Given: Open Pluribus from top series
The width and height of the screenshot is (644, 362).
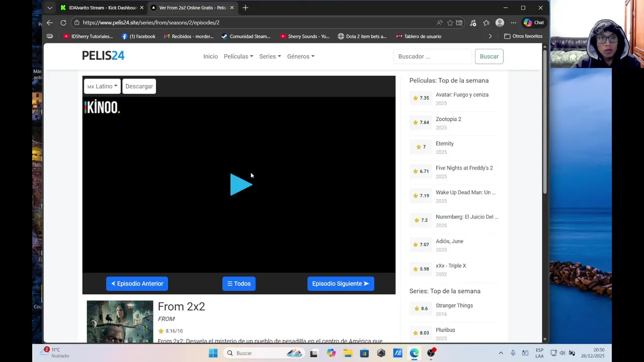Looking at the screenshot, I should [x=445, y=330].
